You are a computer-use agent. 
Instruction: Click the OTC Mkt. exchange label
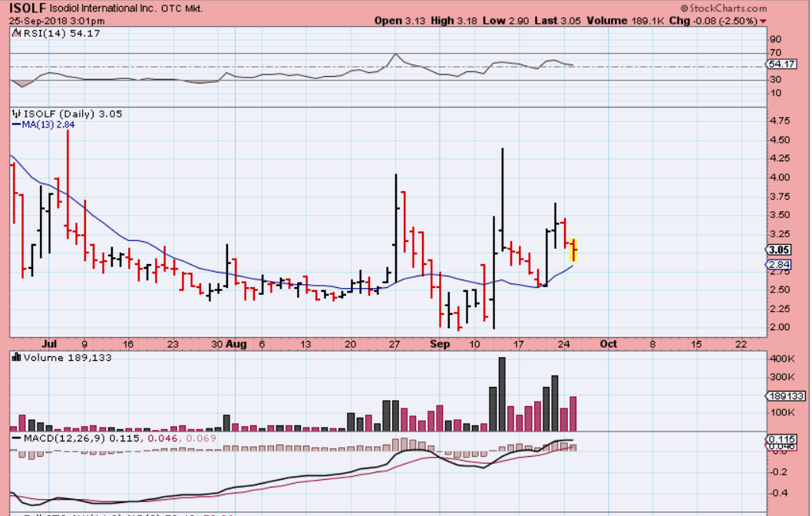[x=182, y=8]
